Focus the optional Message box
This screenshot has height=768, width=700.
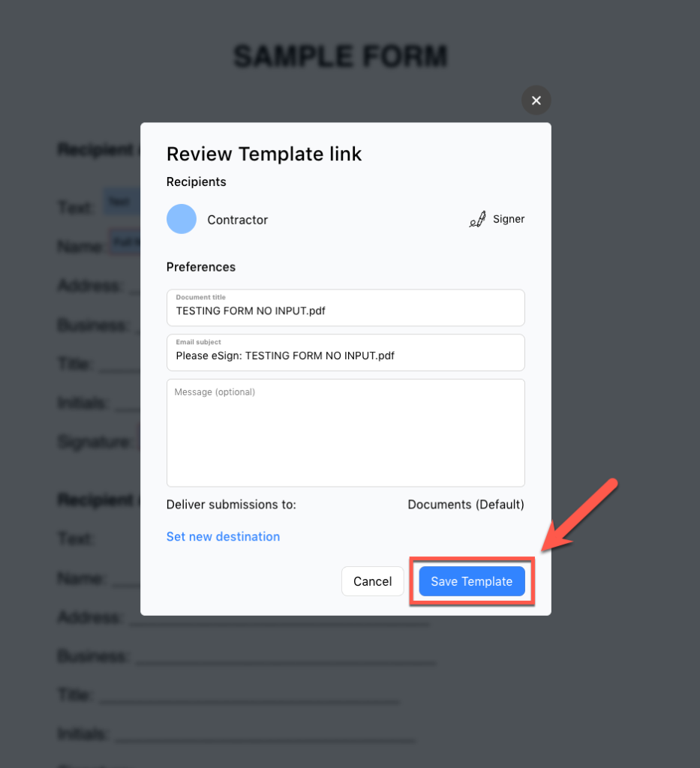pos(345,431)
